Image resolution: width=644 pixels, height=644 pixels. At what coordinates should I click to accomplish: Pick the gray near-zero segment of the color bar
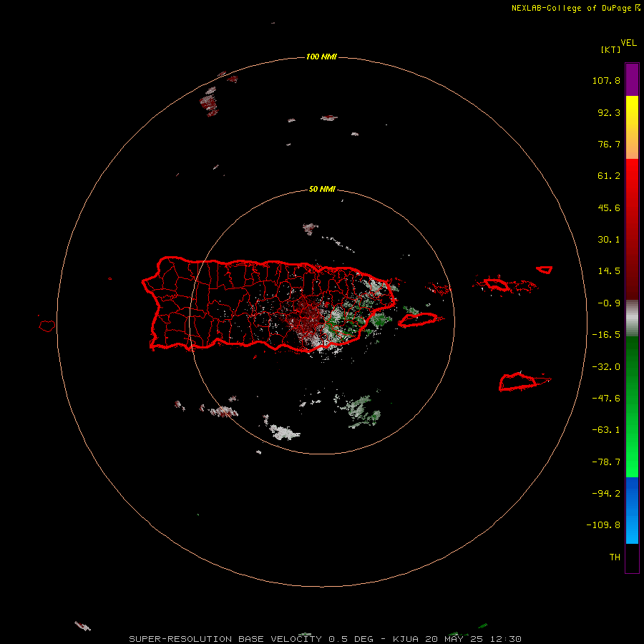tap(632, 318)
